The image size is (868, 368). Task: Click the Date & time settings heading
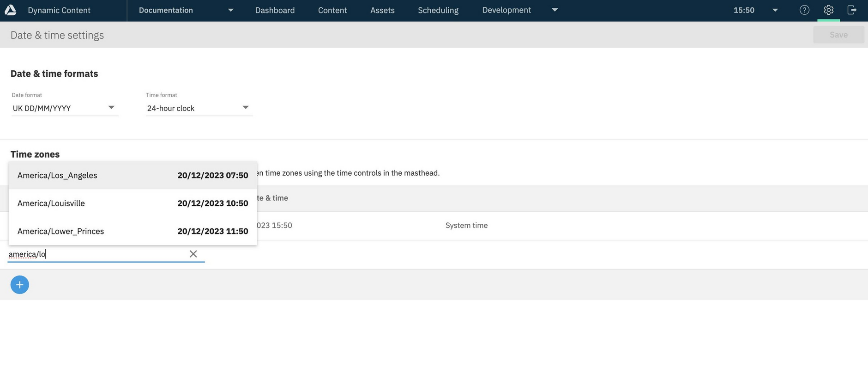point(57,35)
